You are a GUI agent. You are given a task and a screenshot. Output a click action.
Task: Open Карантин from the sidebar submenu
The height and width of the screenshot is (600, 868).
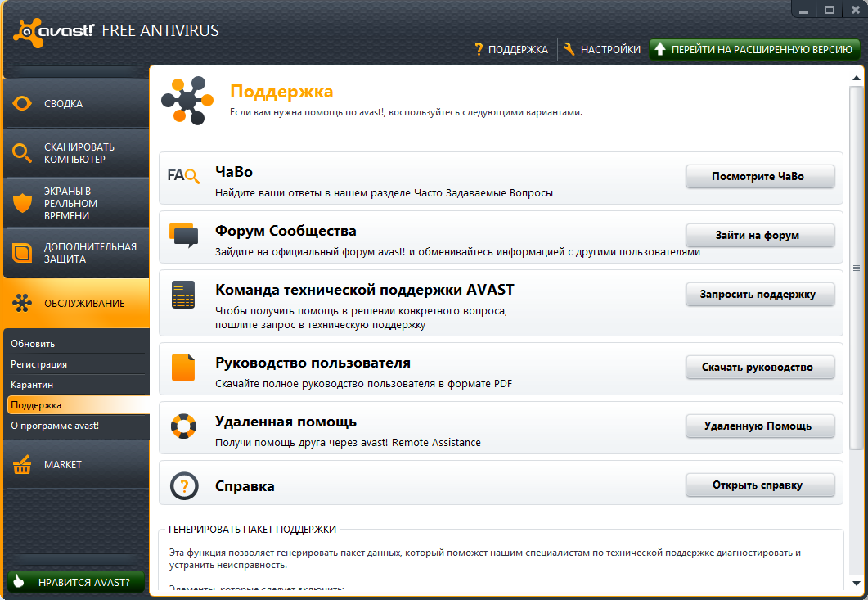[32, 384]
